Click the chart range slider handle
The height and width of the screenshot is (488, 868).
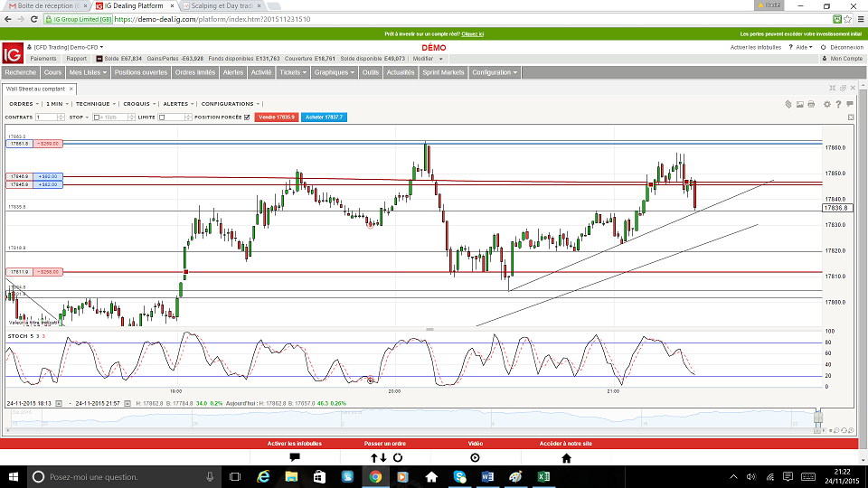point(817,417)
